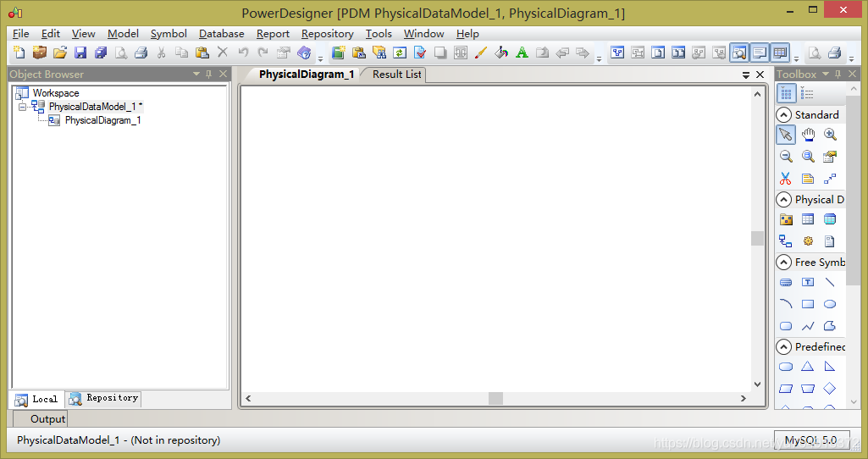Toggle the Result List window toolbar button
Screen dimensions: 868x459
coord(780,53)
